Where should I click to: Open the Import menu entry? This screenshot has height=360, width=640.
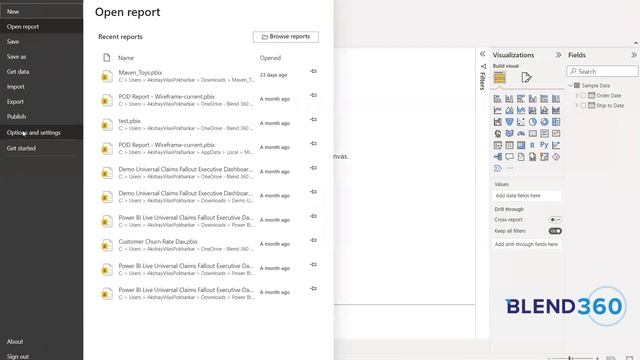pyautogui.click(x=41, y=87)
